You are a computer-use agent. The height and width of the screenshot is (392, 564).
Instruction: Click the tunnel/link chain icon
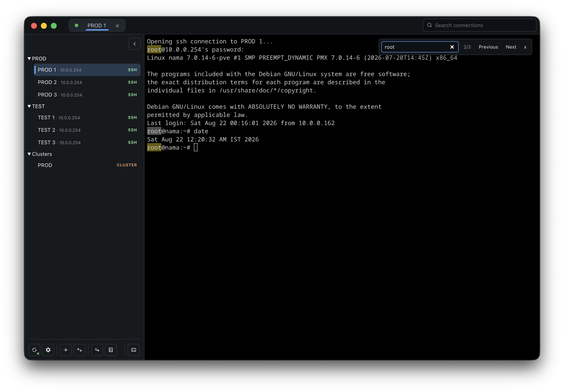point(97,350)
